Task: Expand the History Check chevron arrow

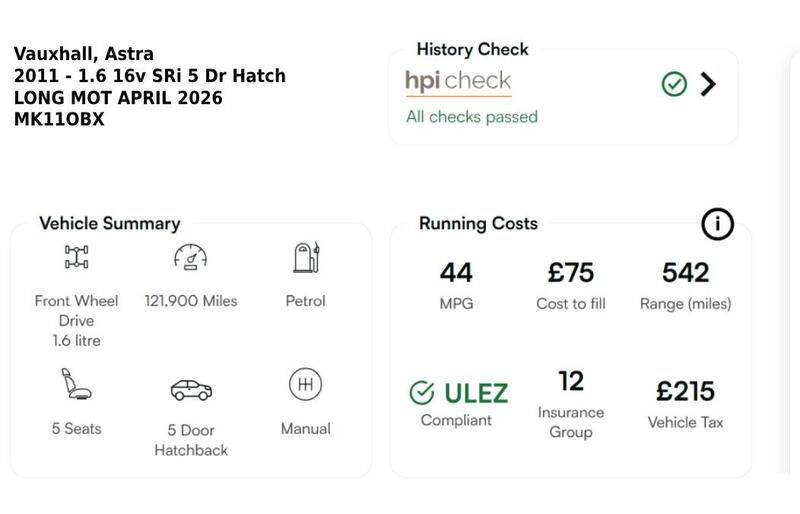Action: tap(708, 84)
